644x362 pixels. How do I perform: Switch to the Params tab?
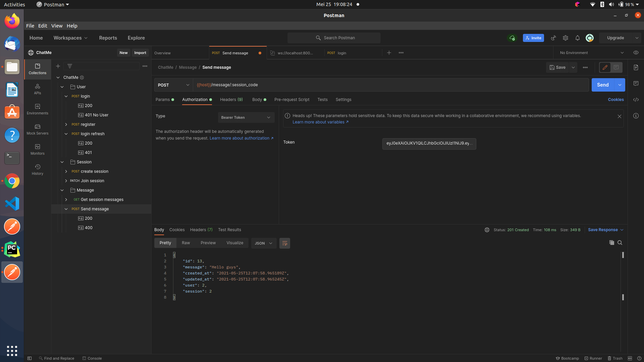[165, 100]
